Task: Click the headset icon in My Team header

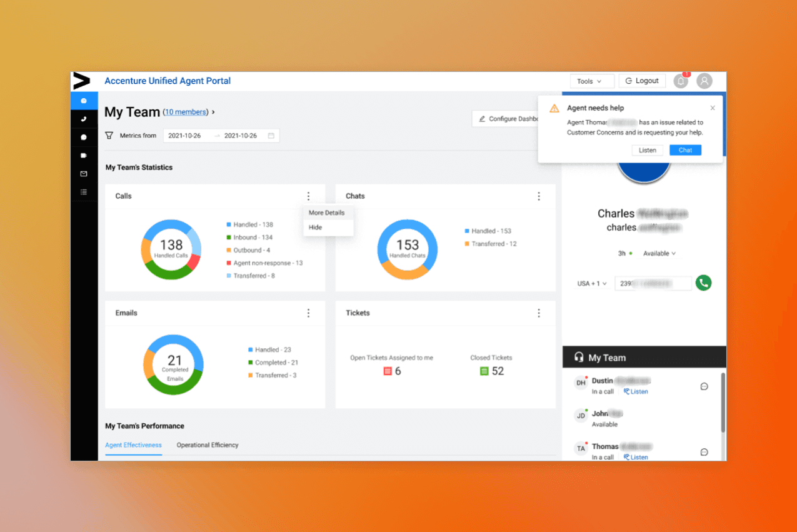Action: point(579,358)
